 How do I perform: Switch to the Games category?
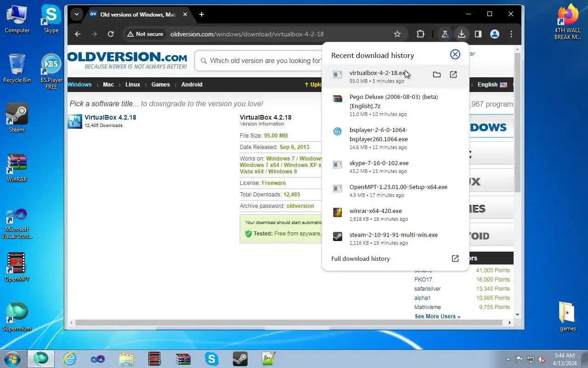tap(161, 85)
